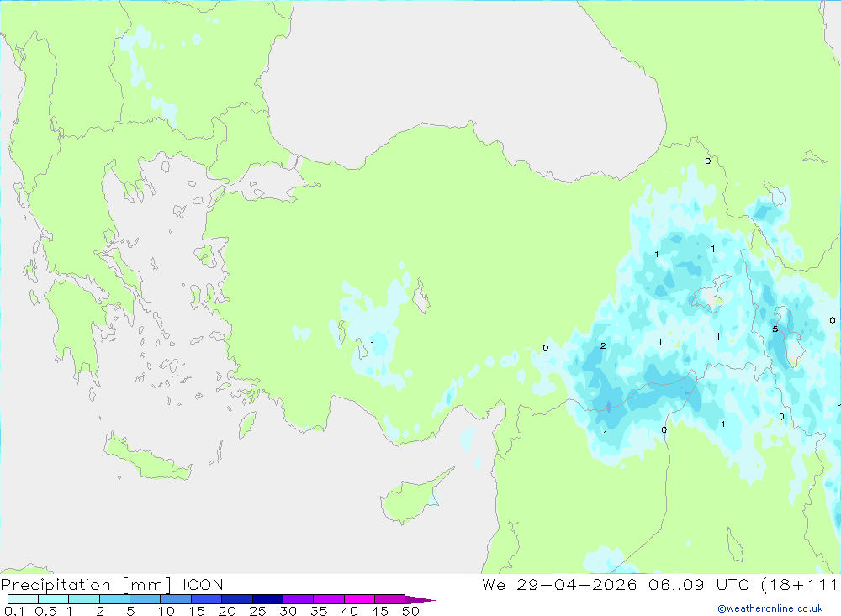The width and height of the screenshot is (841, 616).
Task: Select the '(18+111' forecast run text
Action: point(801,584)
